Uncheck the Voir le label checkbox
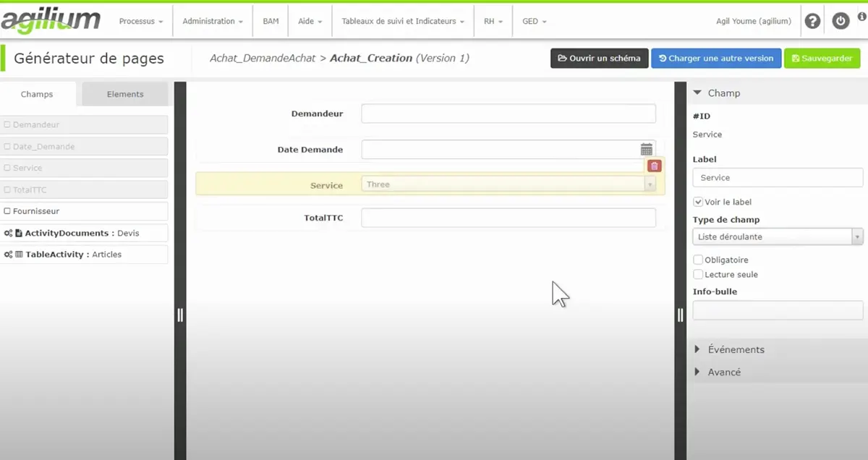The height and width of the screenshot is (460, 868). pos(698,202)
